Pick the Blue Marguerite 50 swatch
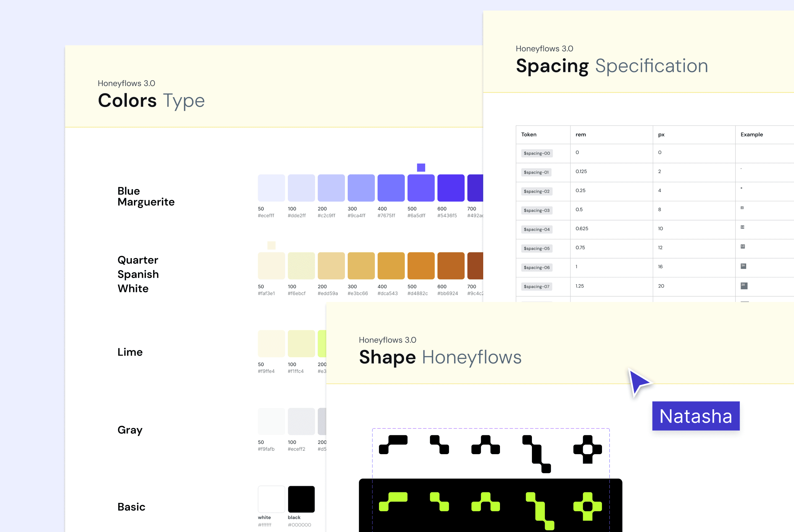This screenshot has height=532, width=794. [271, 188]
